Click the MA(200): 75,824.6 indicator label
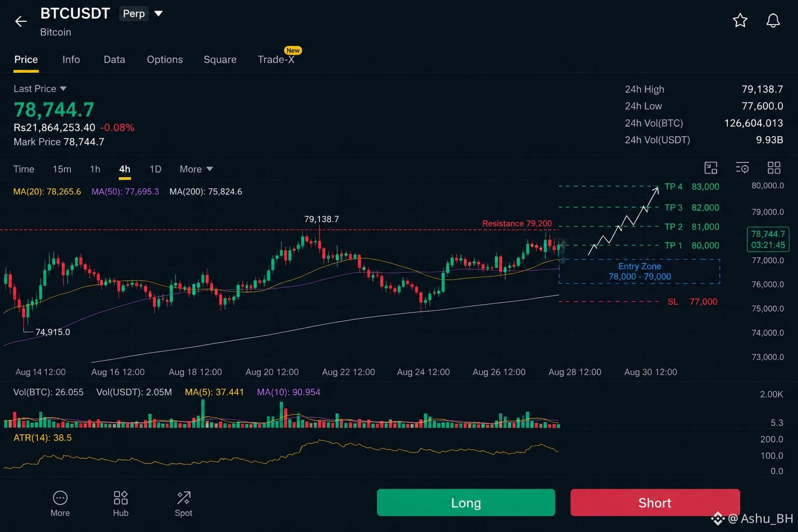Image resolution: width=798 pixels, height=532 pixels. coord(206,192)
